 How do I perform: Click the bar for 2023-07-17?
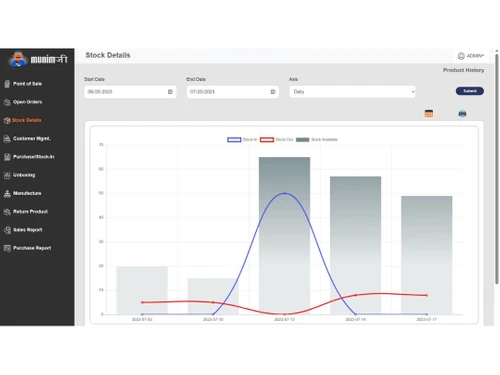[x=427, y=255]
